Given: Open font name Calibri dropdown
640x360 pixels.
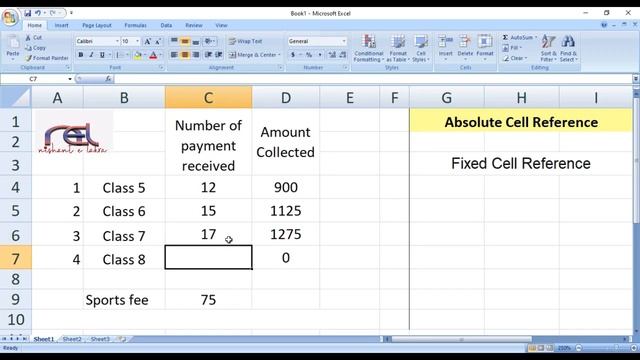Looking at the screenshot, I should (117, 41).
